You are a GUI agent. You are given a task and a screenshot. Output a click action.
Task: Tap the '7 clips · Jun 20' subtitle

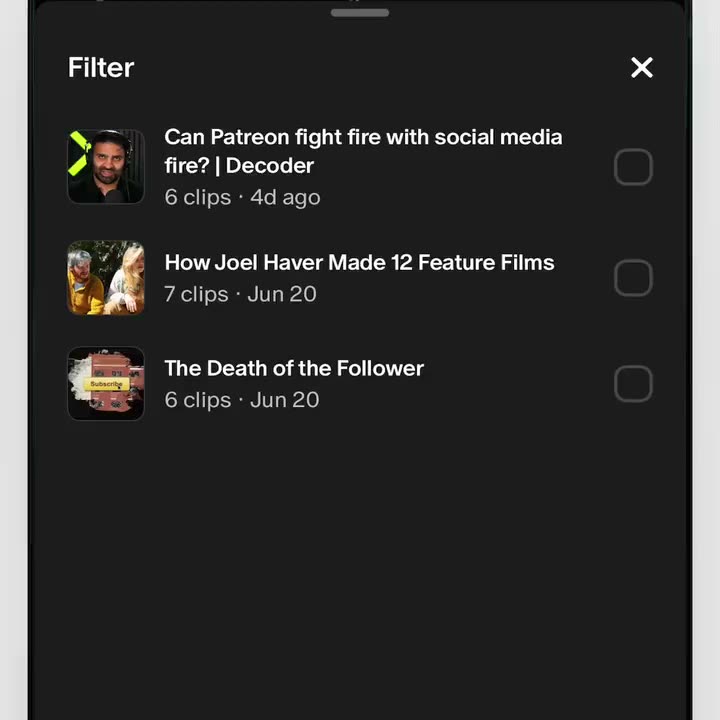240,294
